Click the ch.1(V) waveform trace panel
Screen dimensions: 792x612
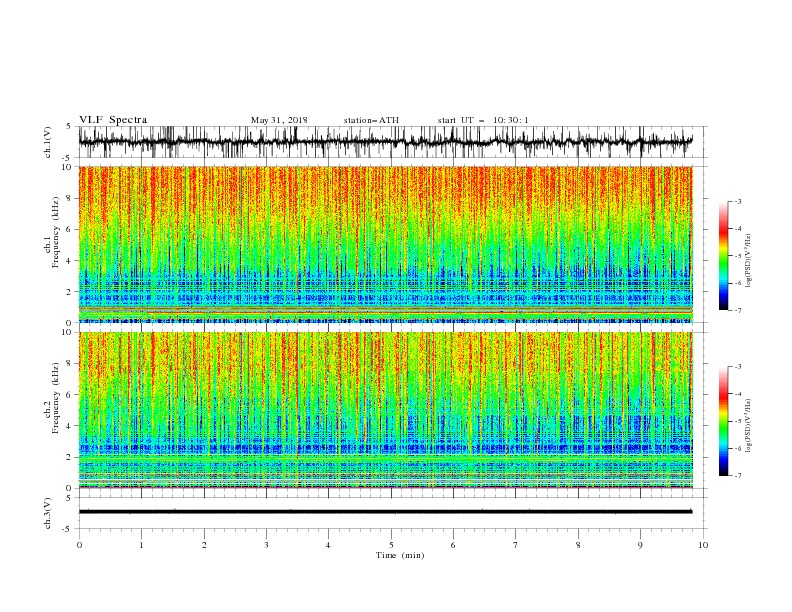point(392,142)
